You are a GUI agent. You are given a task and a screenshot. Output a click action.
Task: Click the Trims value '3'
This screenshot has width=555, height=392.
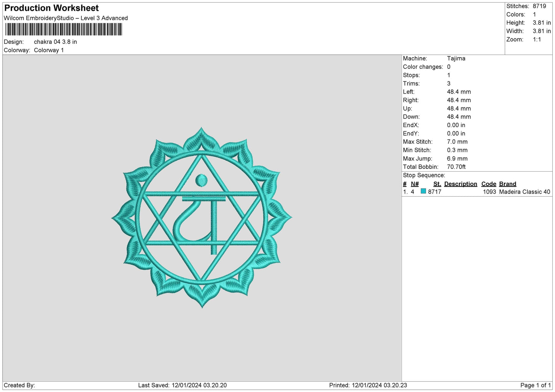click(x=449, y=84)
